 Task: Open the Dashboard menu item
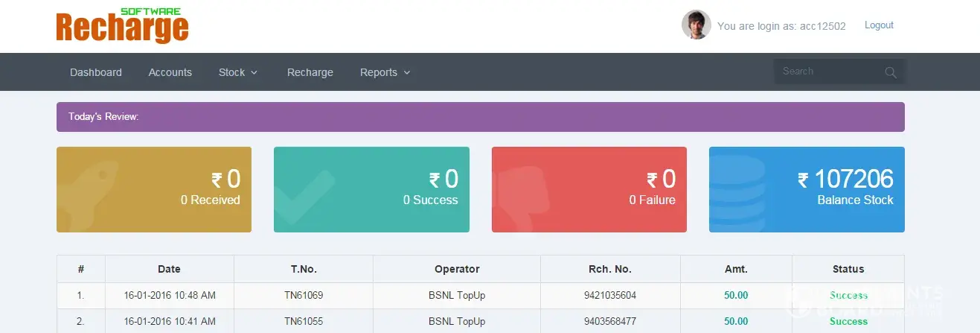96,72
